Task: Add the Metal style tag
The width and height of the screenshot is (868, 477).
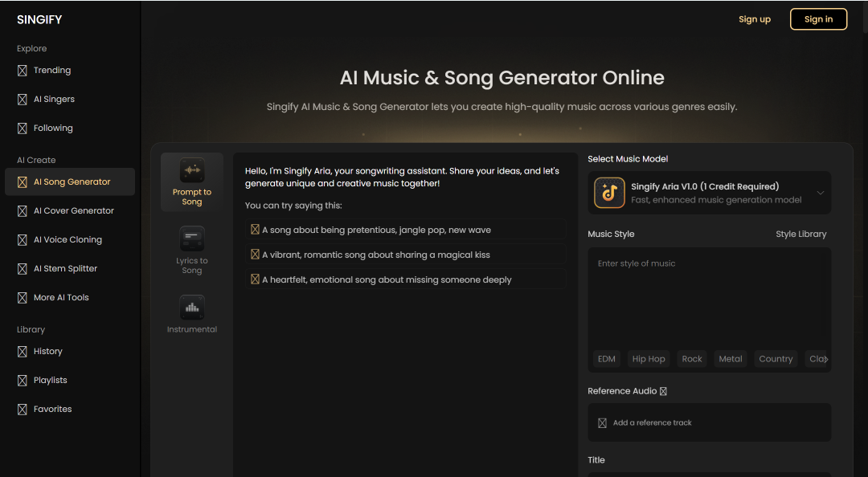Action: coord(730,359)
